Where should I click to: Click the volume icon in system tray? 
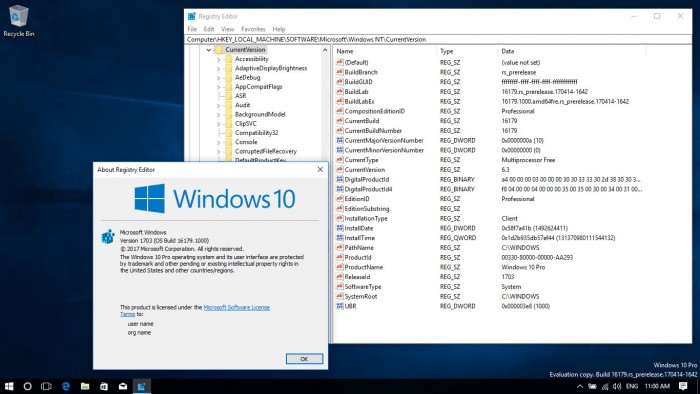click(617, 386)
